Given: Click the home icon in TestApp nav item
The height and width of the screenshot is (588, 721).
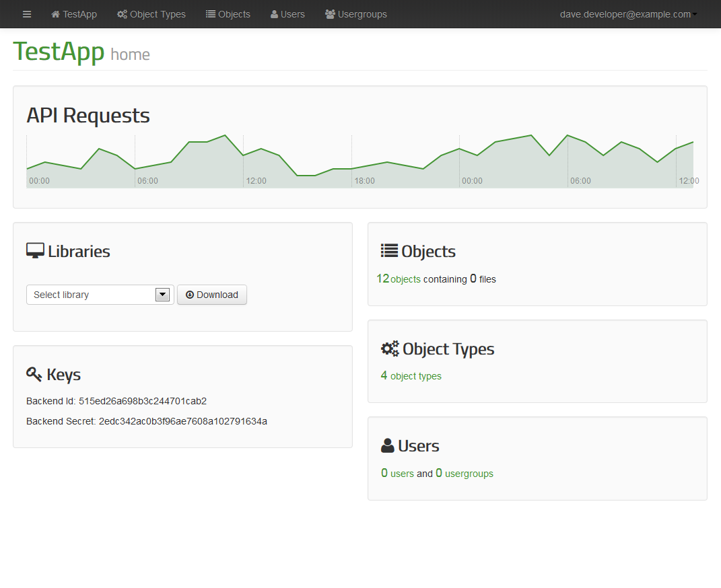Looking at the screenshot, I should [56, 14].
